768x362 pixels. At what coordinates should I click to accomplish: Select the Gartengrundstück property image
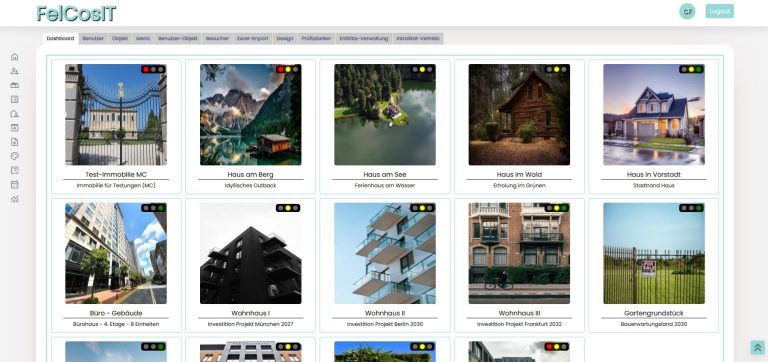pos(654,253)
